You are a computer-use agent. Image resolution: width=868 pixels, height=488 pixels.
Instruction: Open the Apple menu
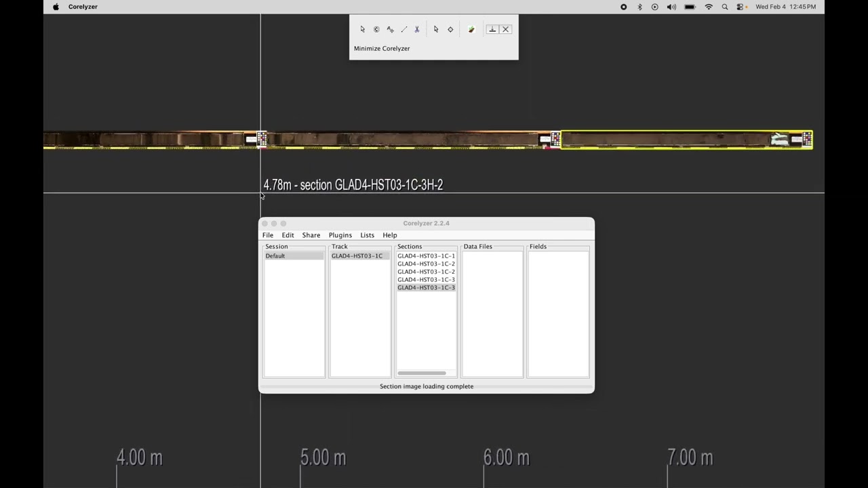pos(56,7)
